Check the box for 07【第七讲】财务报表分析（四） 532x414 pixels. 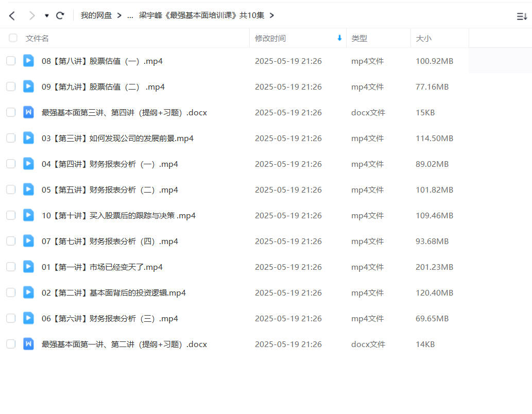pyautogui.click(x=11, y=242)
